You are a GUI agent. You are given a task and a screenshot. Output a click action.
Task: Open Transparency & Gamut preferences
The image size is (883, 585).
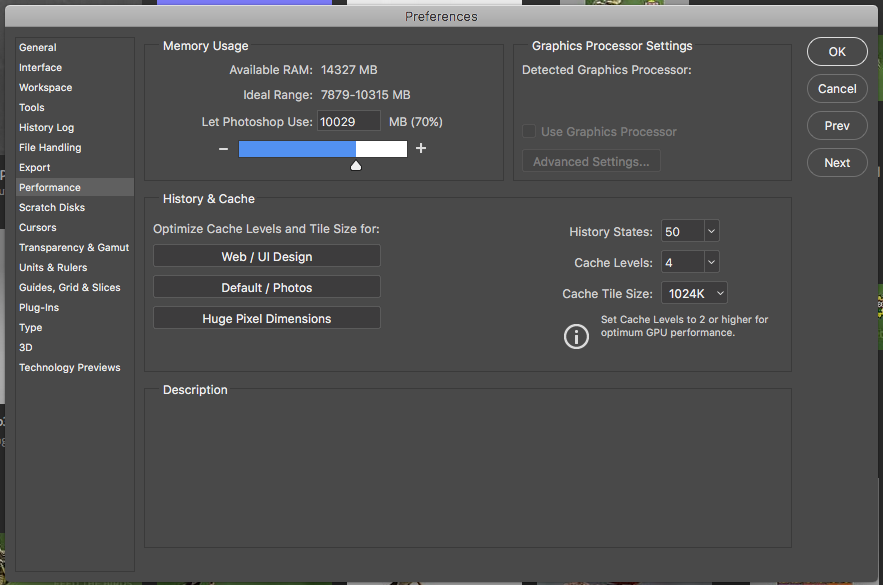[x=75, y=247]
